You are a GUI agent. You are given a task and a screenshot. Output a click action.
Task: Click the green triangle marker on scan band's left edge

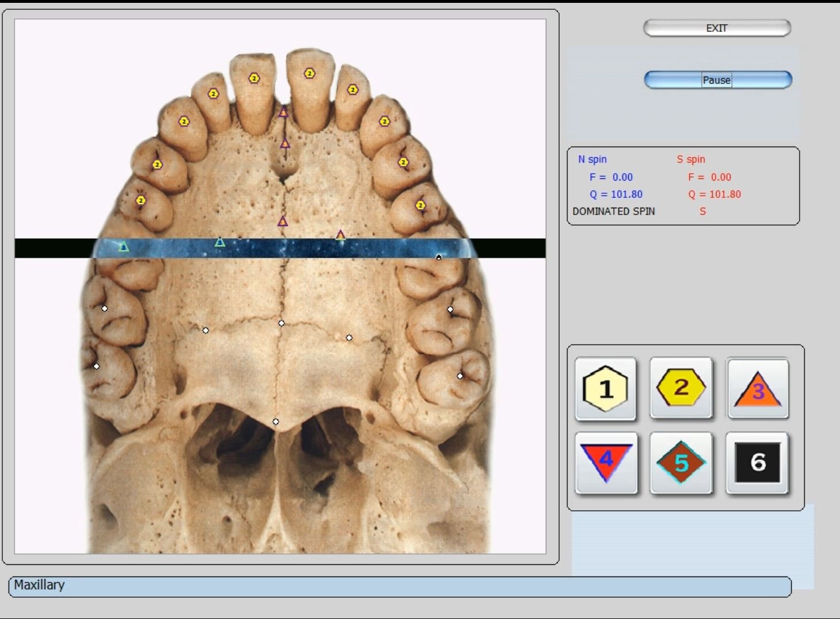tap(124, 247)
